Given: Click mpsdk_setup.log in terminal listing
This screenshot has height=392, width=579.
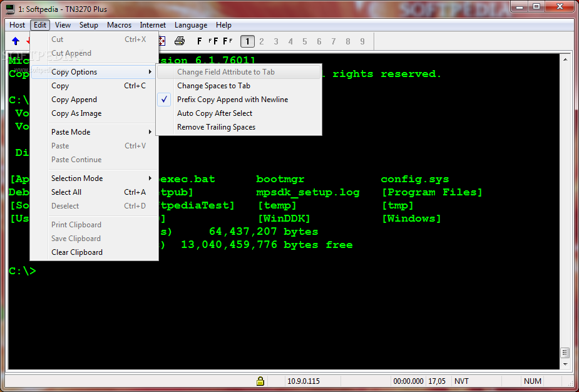Looking at the screenshot, I should click(307, 192).
